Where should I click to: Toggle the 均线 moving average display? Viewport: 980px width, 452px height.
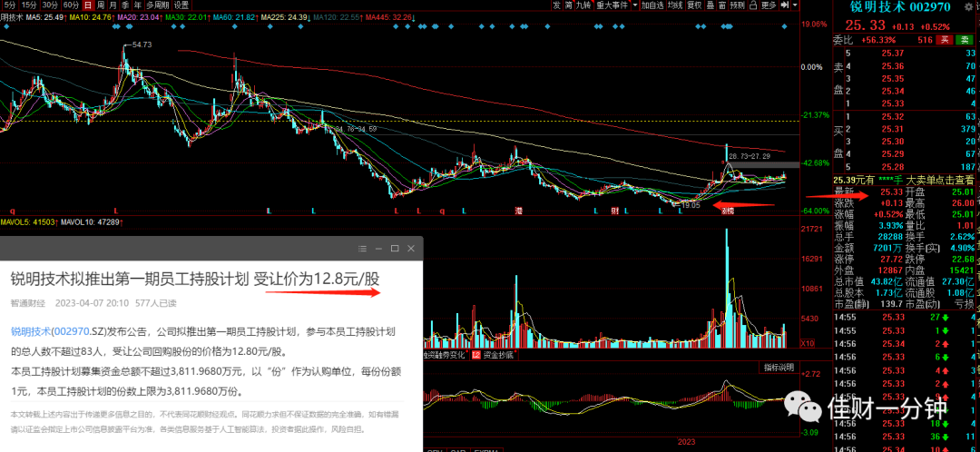click(x=675, y=5)
